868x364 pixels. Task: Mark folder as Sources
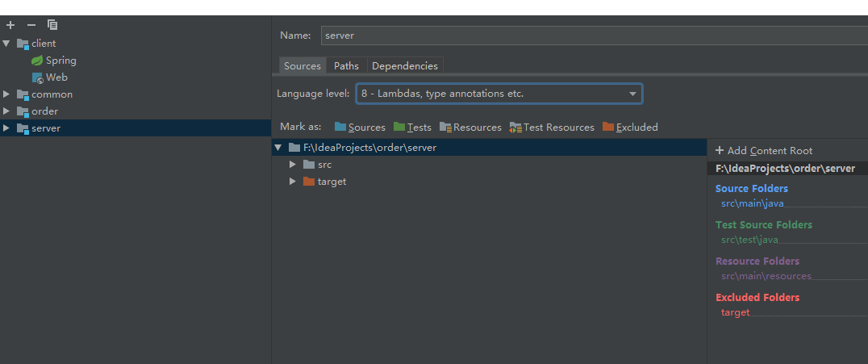pos(360,128)
